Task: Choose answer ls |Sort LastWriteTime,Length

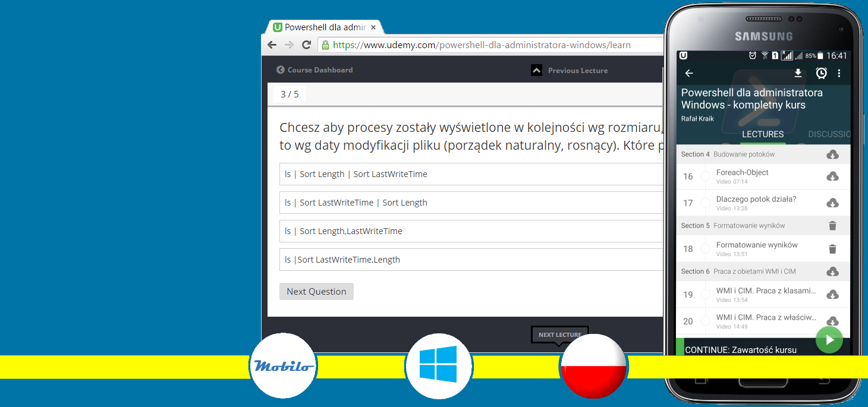Action: (471, 260)
